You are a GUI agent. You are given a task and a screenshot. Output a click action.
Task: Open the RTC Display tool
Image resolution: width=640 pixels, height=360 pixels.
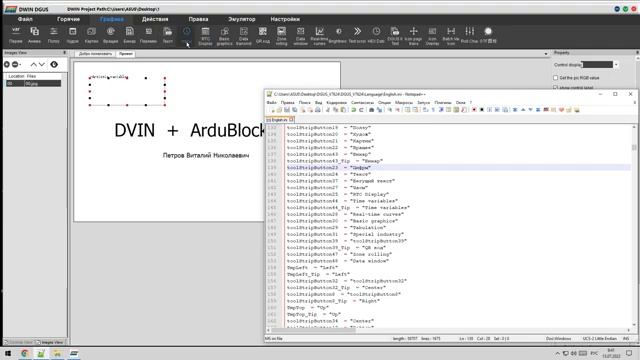point(205,36)
